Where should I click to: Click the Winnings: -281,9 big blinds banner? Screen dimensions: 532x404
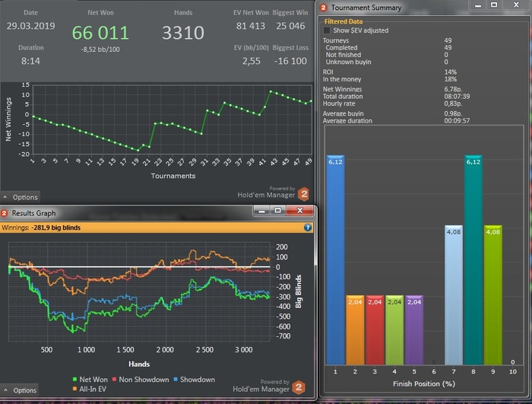click(157, 227)
